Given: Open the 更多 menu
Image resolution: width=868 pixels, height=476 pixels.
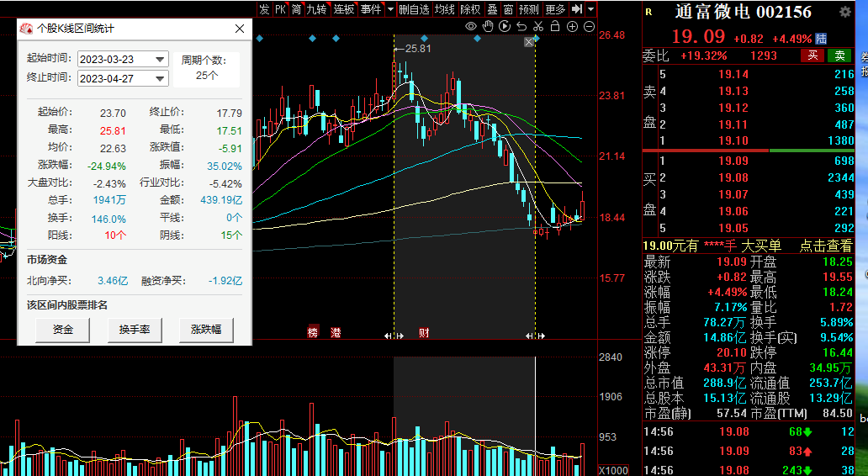Looking at the screenshot, I should (x=555, y=9).
